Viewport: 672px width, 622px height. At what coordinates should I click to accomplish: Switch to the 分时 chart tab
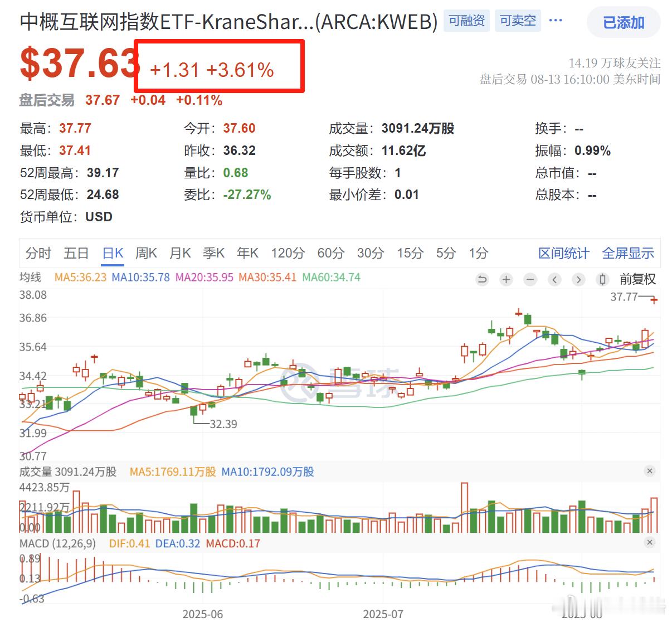(38, 253)
